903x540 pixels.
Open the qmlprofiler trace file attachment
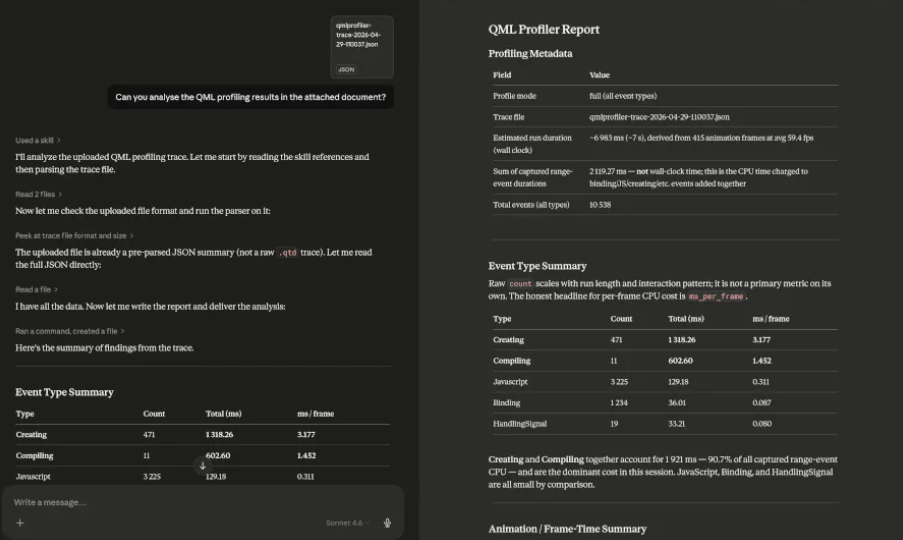point(362,47)
